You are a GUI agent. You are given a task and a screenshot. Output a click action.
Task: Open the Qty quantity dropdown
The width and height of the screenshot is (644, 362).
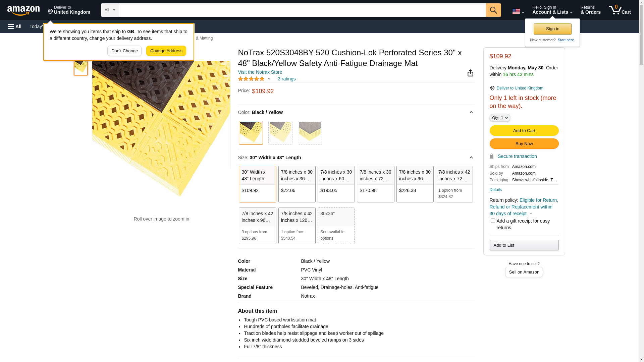500,118
